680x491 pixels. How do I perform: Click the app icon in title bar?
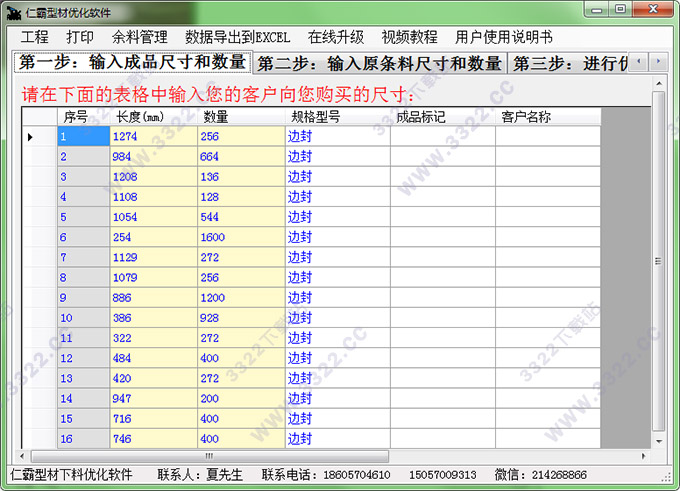14,13
